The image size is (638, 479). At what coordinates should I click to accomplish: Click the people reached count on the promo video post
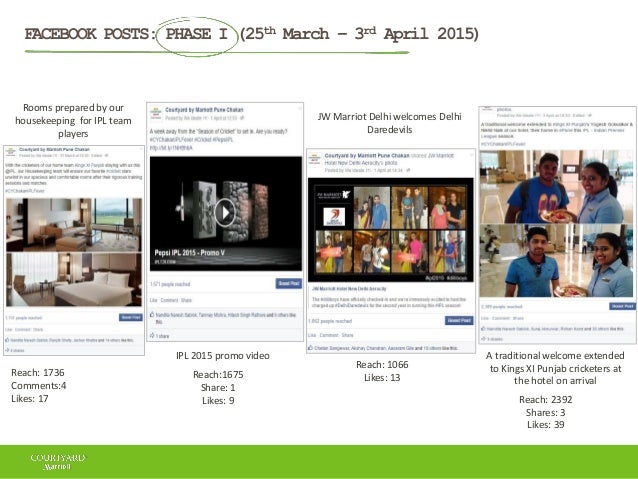click(x=170, y=284)
